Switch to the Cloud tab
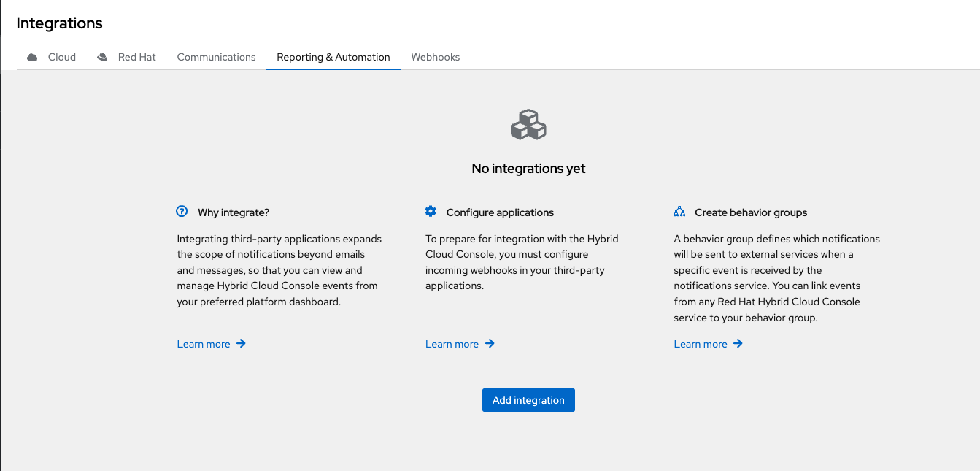Viewport: 980px width, 471px height. tap(61, 57)
